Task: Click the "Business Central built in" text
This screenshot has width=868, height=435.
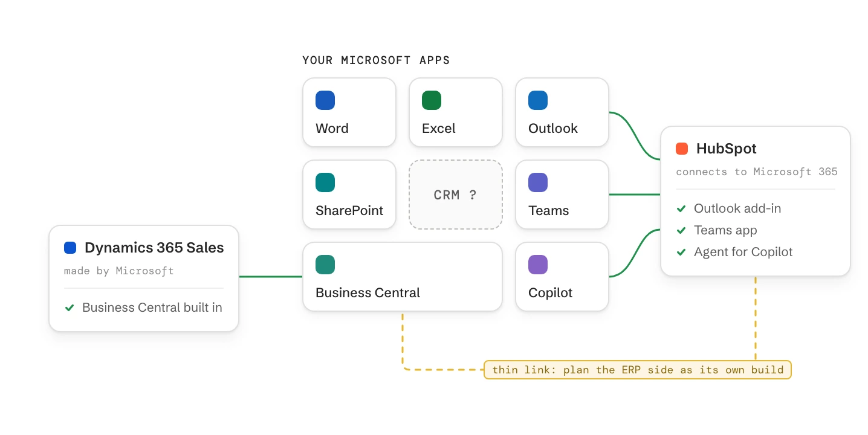Action: [x=152, y=308]
